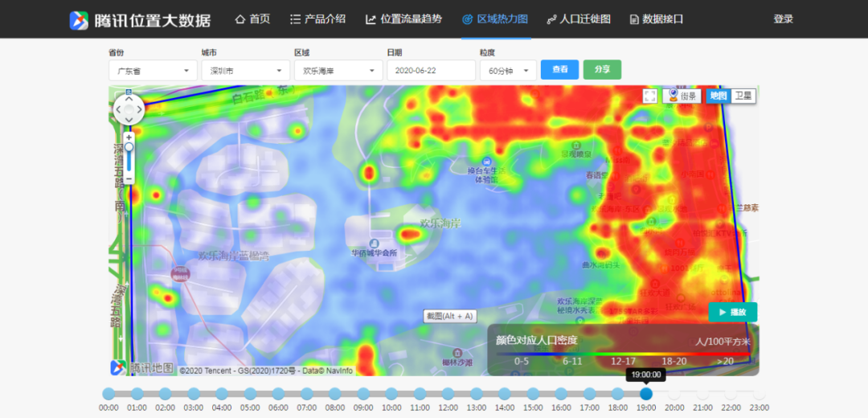The width and height of the screenshot is (868, 418).
Task: Click the green 分享 button
Action: 602,70
